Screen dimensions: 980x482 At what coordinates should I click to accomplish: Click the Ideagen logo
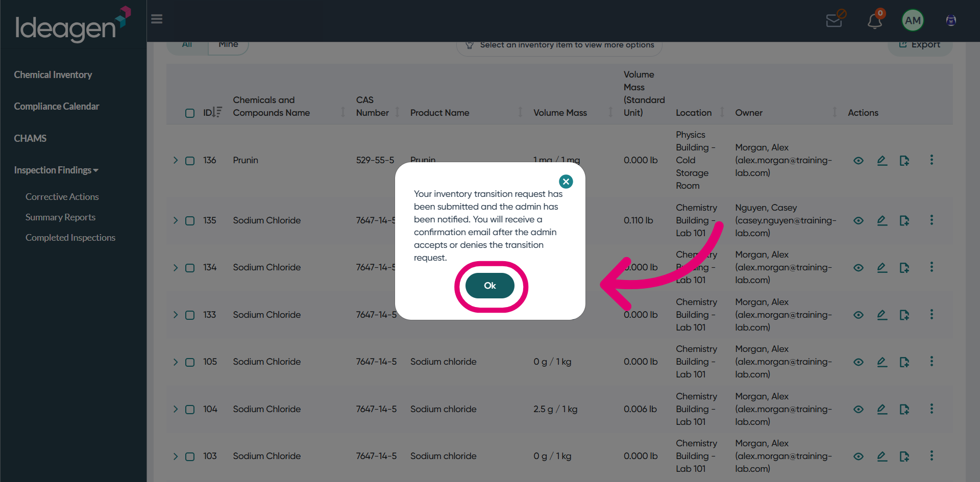tap(73, 24)
